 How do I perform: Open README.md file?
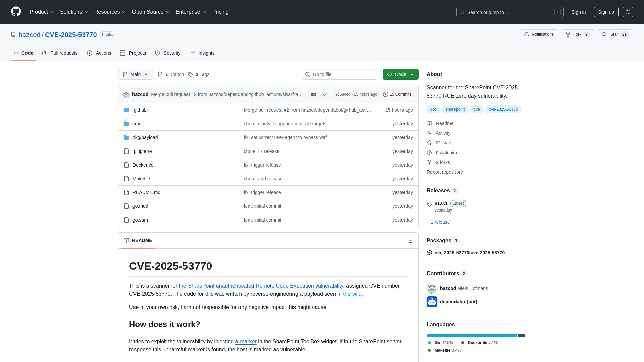146,192
